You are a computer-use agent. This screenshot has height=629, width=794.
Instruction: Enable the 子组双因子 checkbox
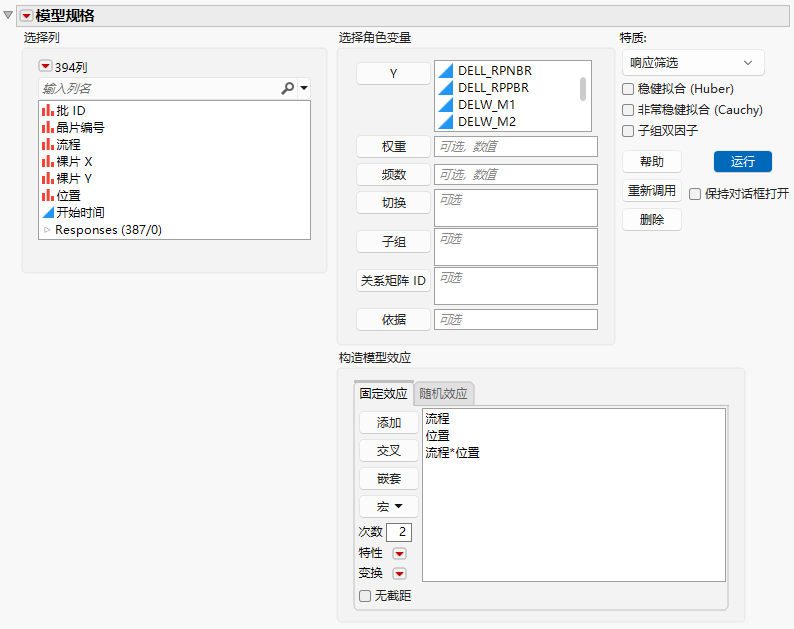click(628, 131)
